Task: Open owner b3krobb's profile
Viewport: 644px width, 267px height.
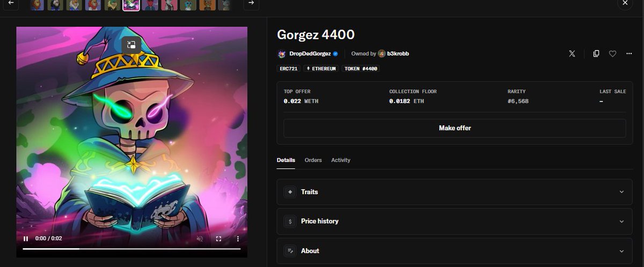Action: pos(398,54)
